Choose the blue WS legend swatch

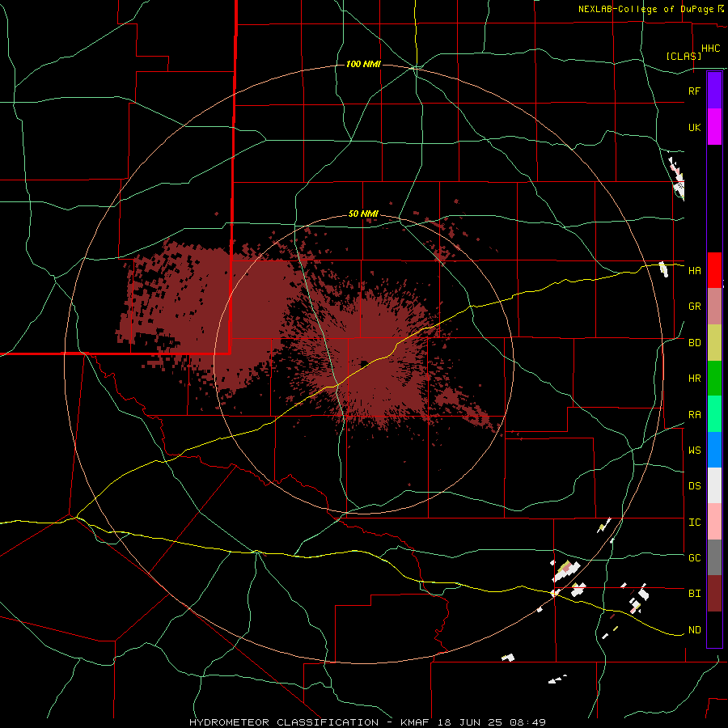[714, 450]
